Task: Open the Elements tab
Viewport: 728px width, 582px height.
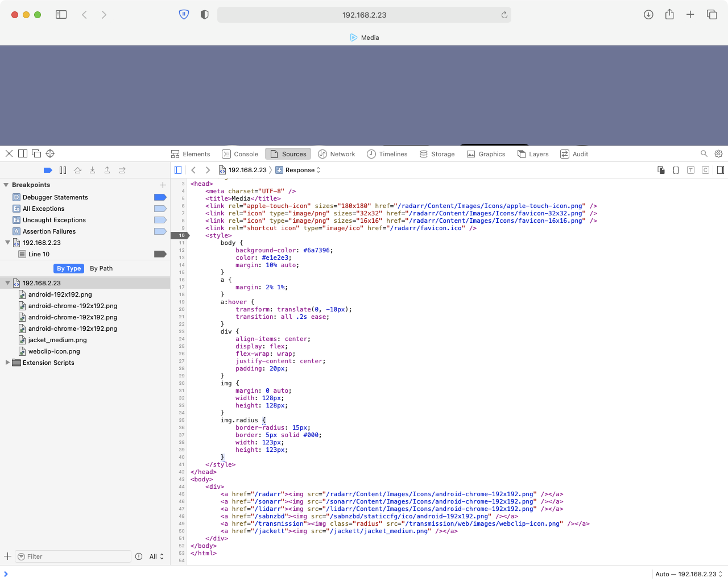Action: [x=191, y=154]
